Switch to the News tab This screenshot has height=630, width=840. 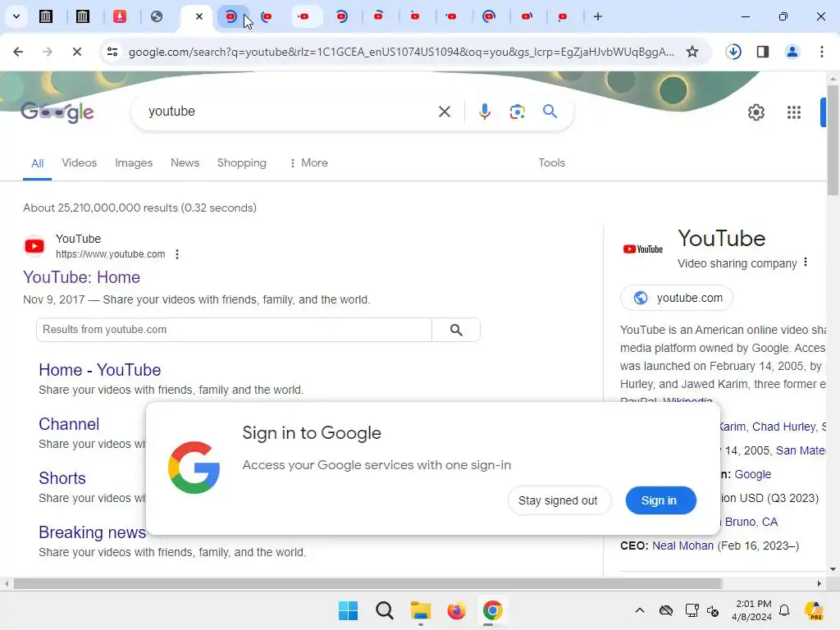[x=185, y=163]
